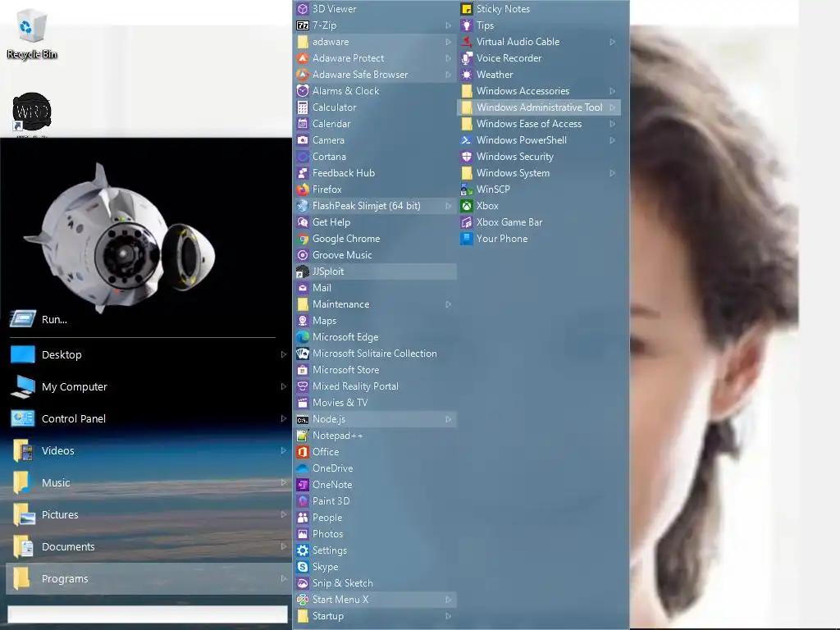Viewport: 840px width, 630px height.
Task: Click the Skype icon
Action: [x=303, y=566]
